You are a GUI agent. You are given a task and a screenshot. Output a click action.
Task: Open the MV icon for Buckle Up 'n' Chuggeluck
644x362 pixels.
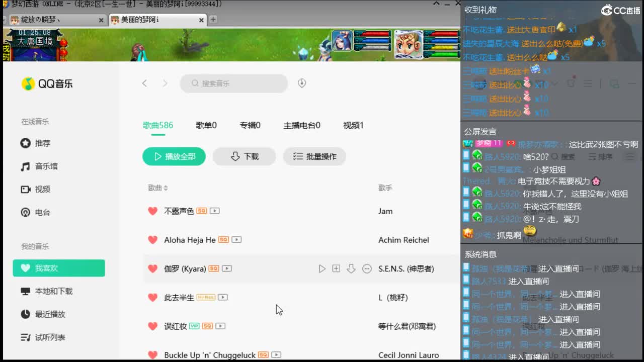point(276,354)
